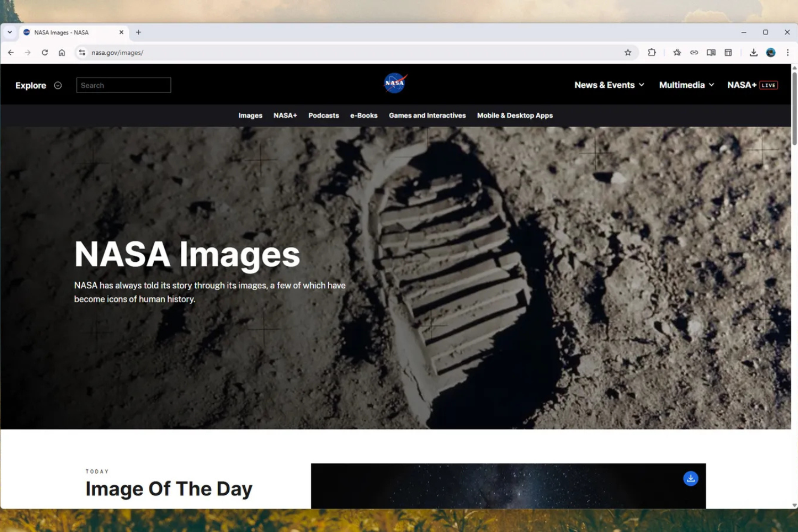Open the e-Books section
The width and height of the screenshot is (798, 532).
(x=364, y=115)
